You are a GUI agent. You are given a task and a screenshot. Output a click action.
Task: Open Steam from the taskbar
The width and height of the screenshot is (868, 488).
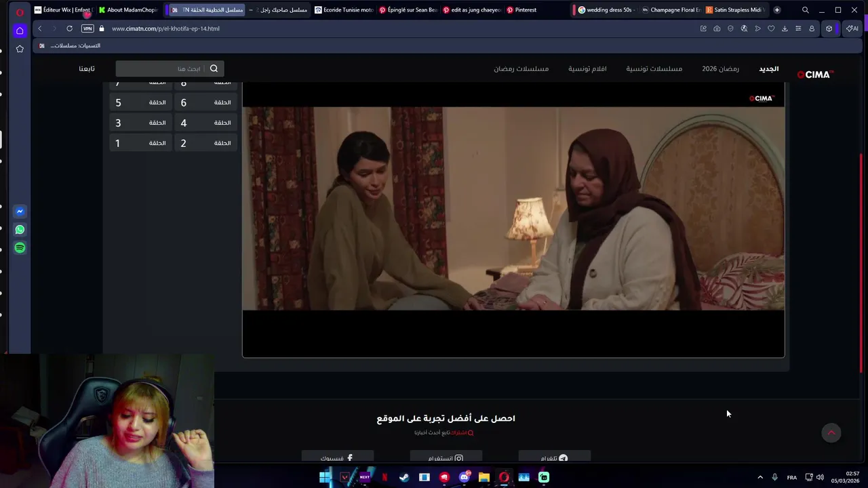404,477
